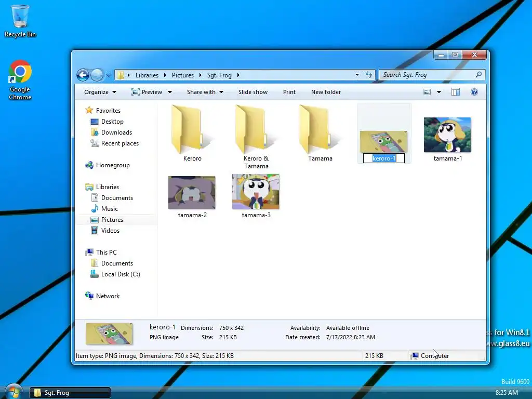This screenshot has height=399, width=532.
Task: Click the search magnifier icon
Action: click(x=478, y=75)
